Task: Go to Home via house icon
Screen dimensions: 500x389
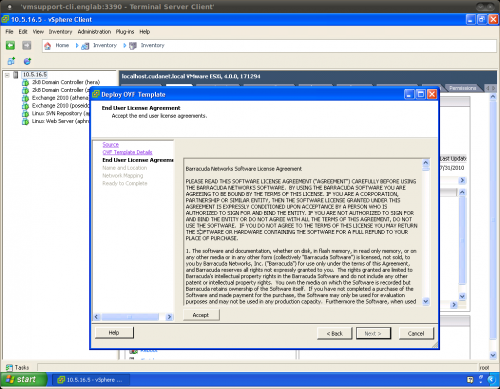Action: (x=48, y=46)
